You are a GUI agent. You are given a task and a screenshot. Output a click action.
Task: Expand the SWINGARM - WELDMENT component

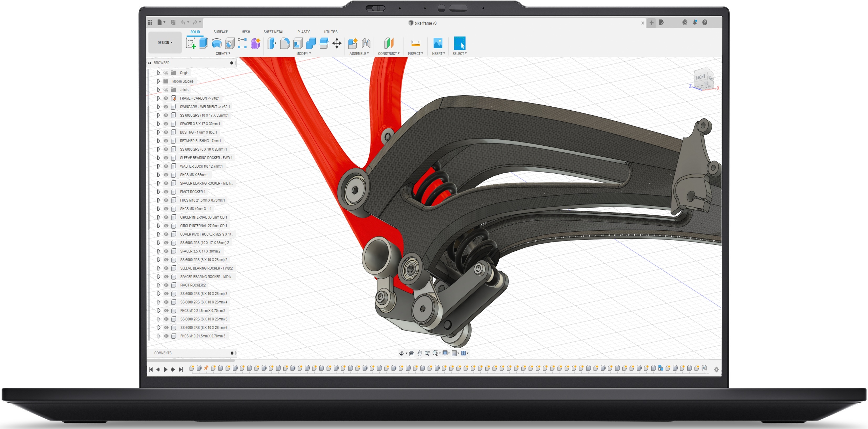click(x=158, y=107)
